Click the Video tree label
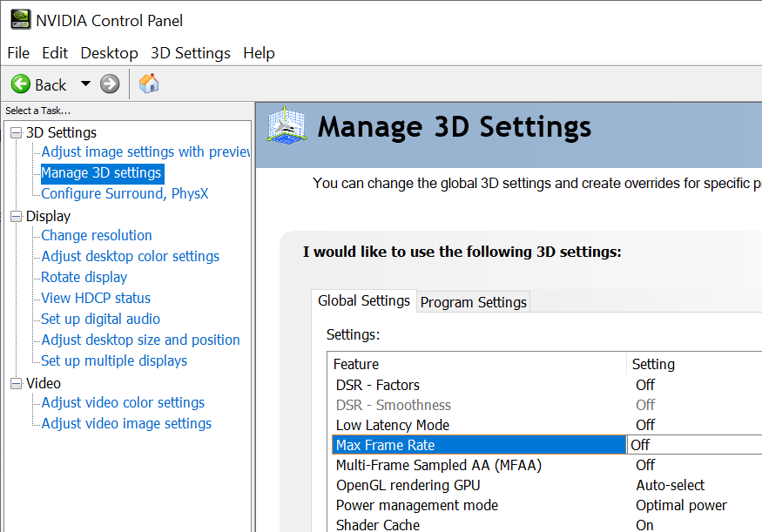Image resolution: width=762 pixels, height=532 pixels. (44, 383)
